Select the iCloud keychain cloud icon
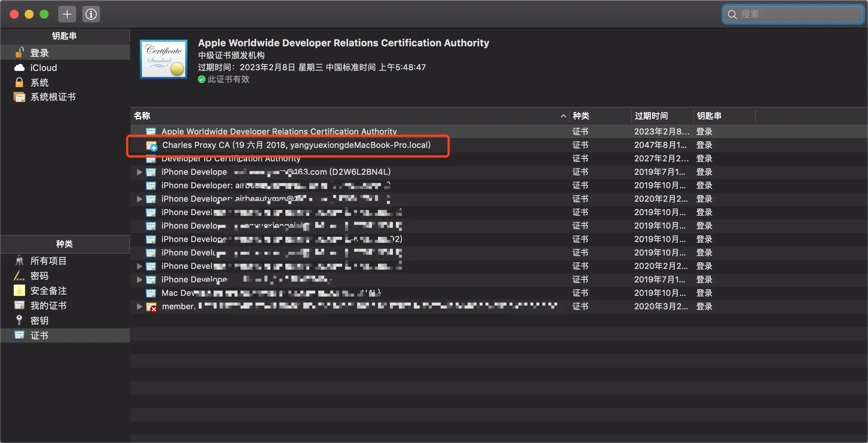Screen dimensions: 868x443 point(19,68)
